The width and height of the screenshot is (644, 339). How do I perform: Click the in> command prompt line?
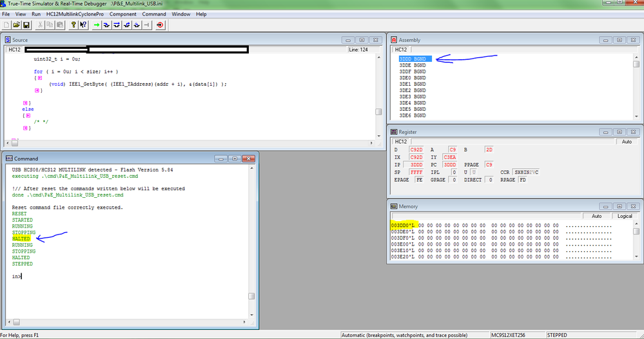point(16,276)
